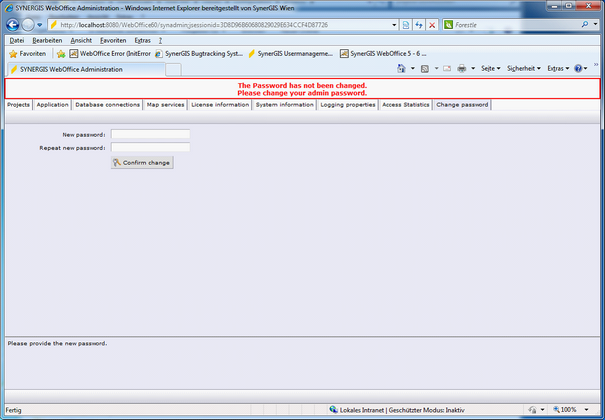The width and height of the screenshot is (605, 420).
Task: Click the search magnifier icon
Action: [x=585, y=25]
